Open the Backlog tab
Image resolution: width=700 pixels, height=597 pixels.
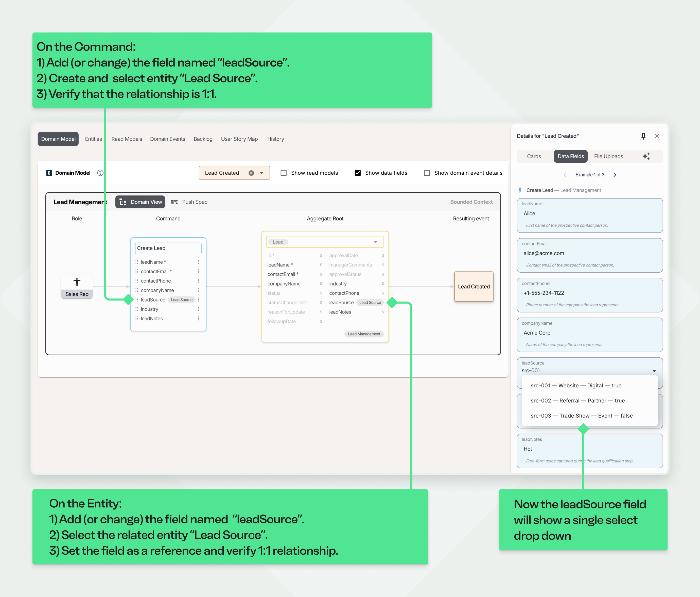click(203, 139)
